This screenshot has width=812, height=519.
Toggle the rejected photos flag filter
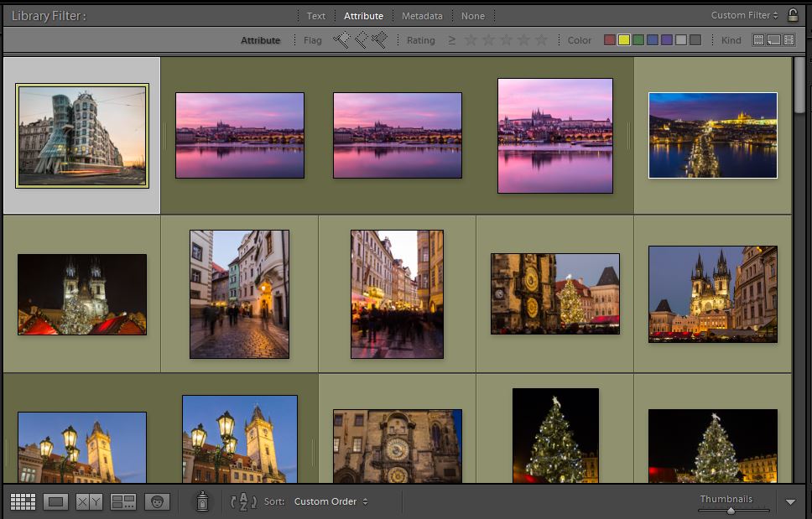tap(377, 39)
